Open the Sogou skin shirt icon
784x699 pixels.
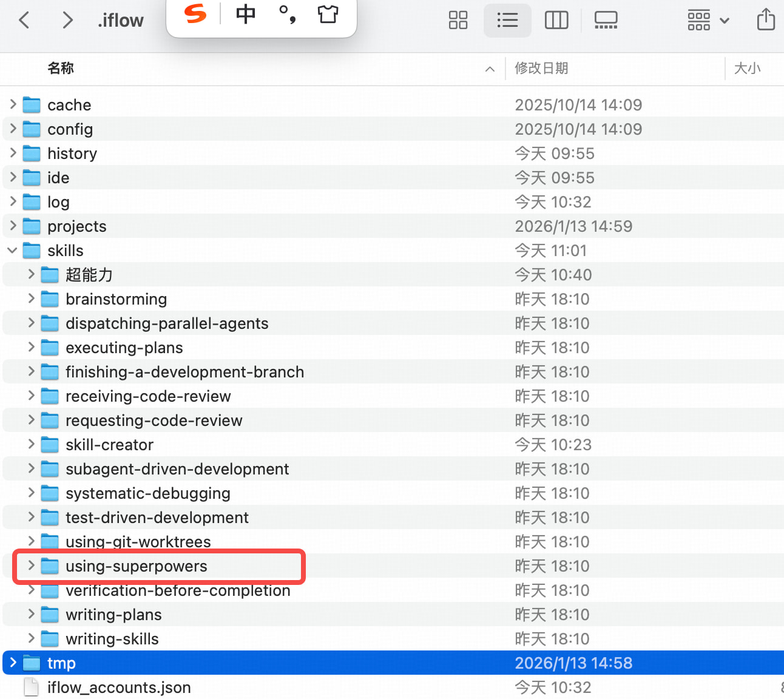(x=328, y=13)
